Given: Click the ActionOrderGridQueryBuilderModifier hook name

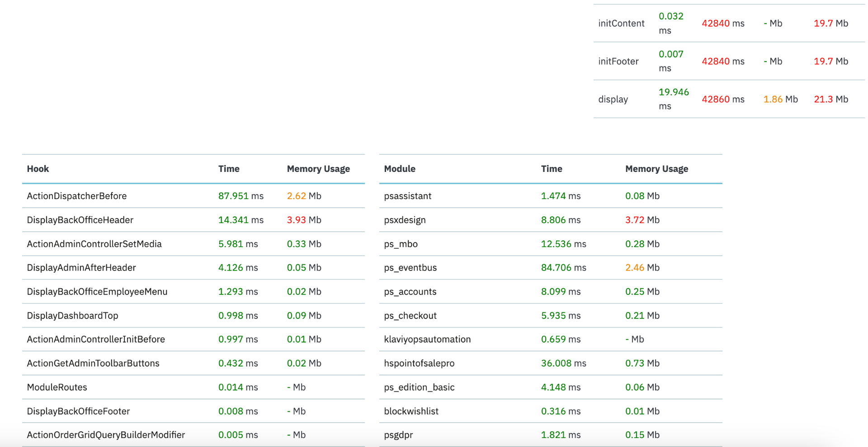Looking at the screenshot, I should [x=106, y=435].
